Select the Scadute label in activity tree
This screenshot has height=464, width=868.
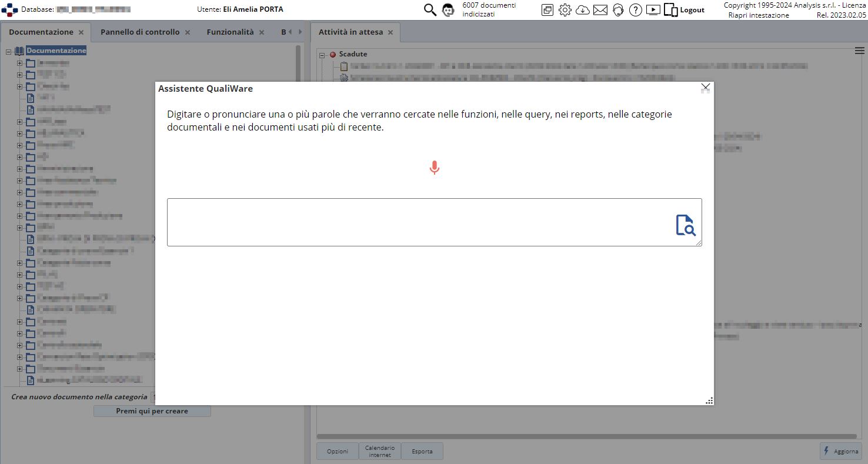[353, 54]
